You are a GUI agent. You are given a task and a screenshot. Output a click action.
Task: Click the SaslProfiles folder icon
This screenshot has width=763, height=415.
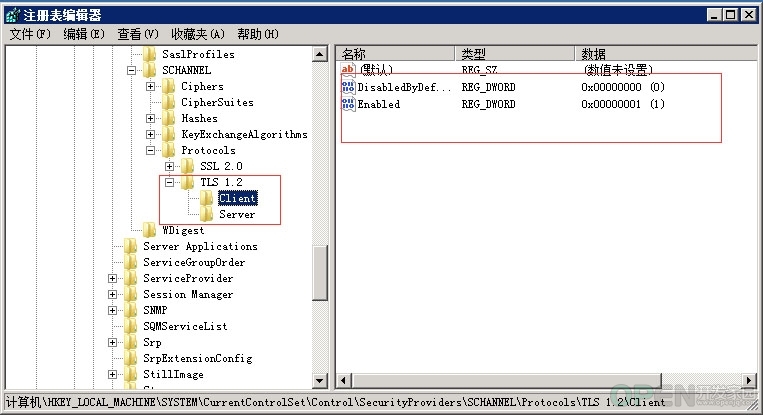[150, 54]
